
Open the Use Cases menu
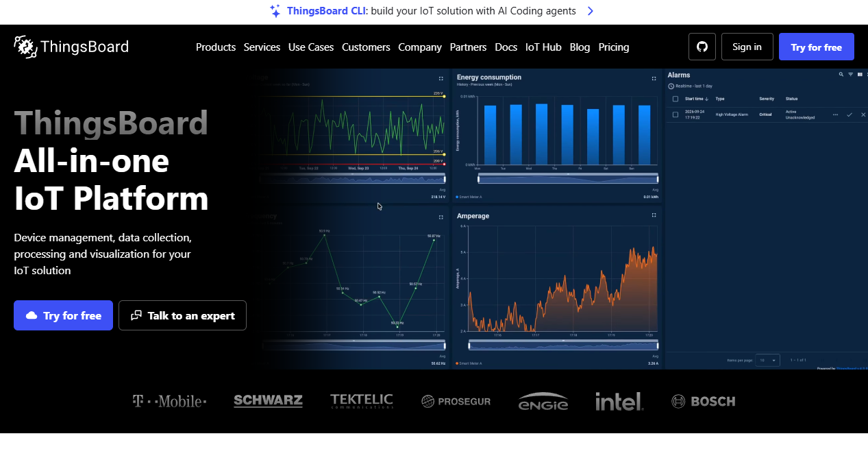[x=311, y=47]
